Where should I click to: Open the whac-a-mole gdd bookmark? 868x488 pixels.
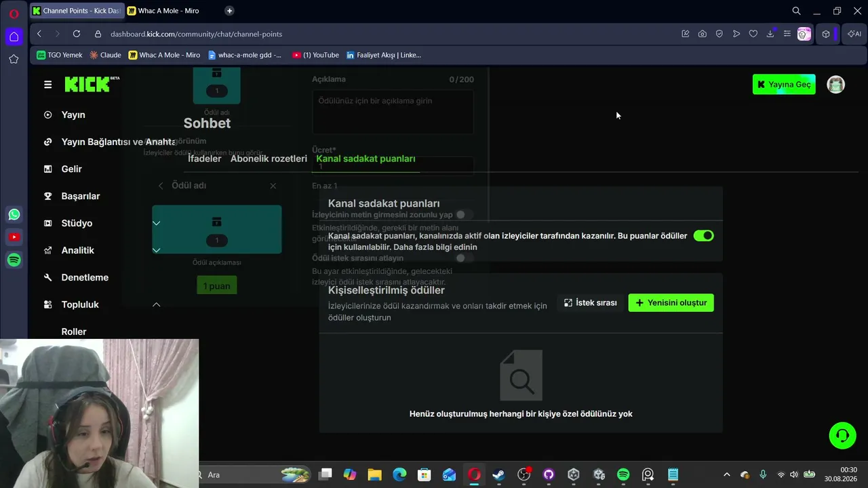coord(245,55)
